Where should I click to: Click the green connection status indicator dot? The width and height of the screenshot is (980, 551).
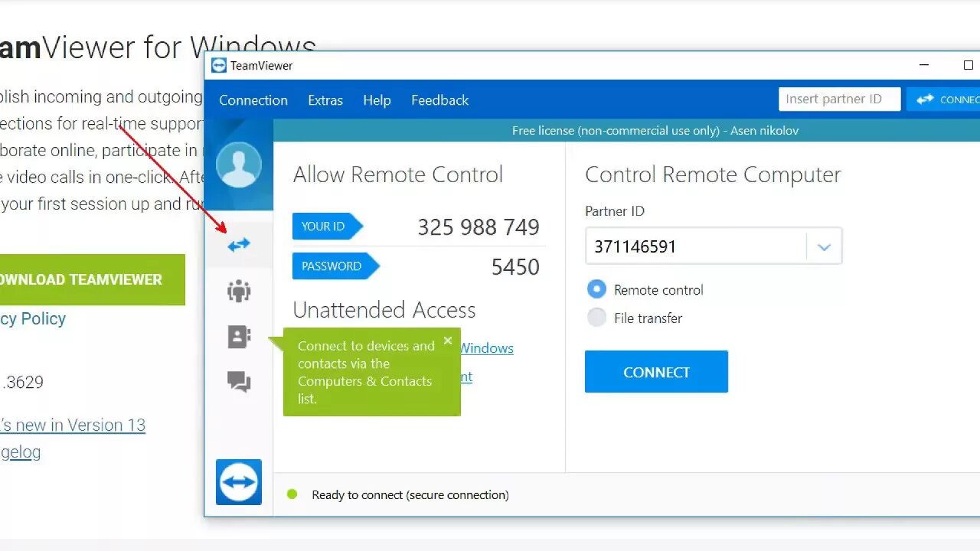[292, 494]
